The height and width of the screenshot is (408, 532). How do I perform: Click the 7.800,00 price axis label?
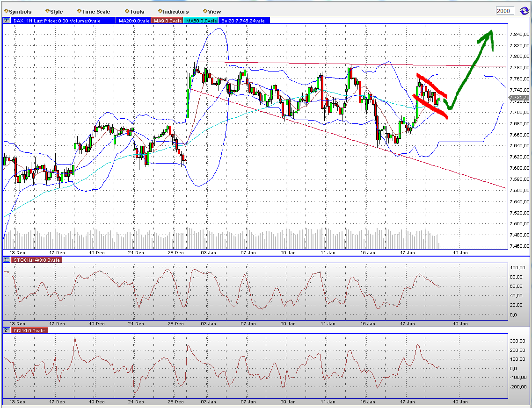[x=519, y=57]
